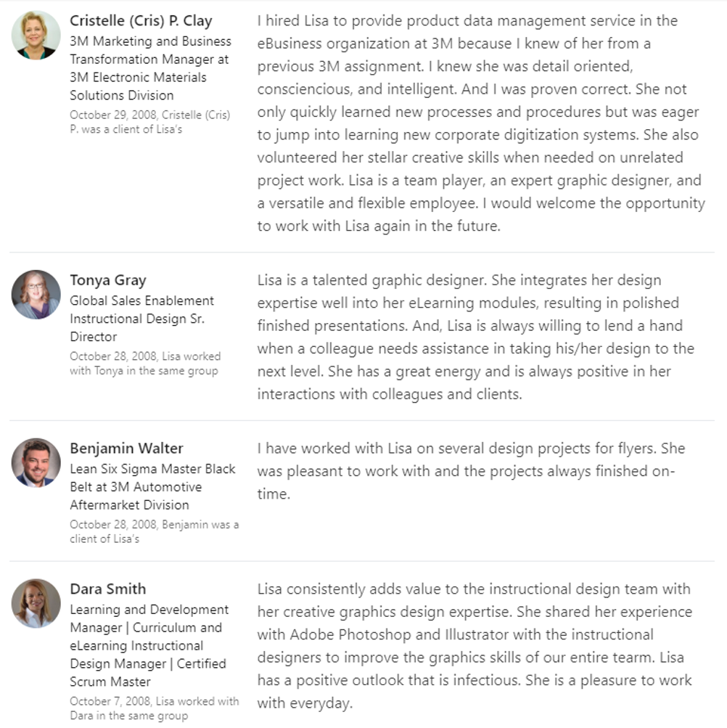Screen dimensions: 727x728
Task: Open Dara Smith's profile photo
Action: pos(36,603)
